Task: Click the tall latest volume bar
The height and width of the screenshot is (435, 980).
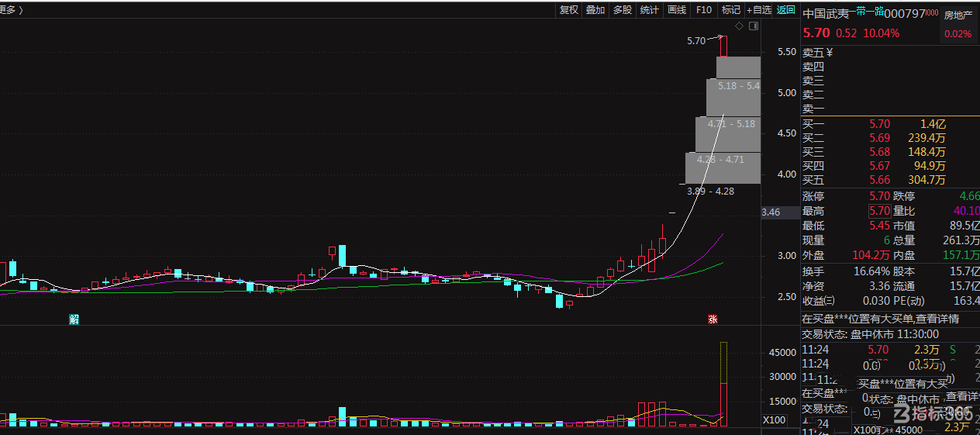Action: click(x=723, y=384)
